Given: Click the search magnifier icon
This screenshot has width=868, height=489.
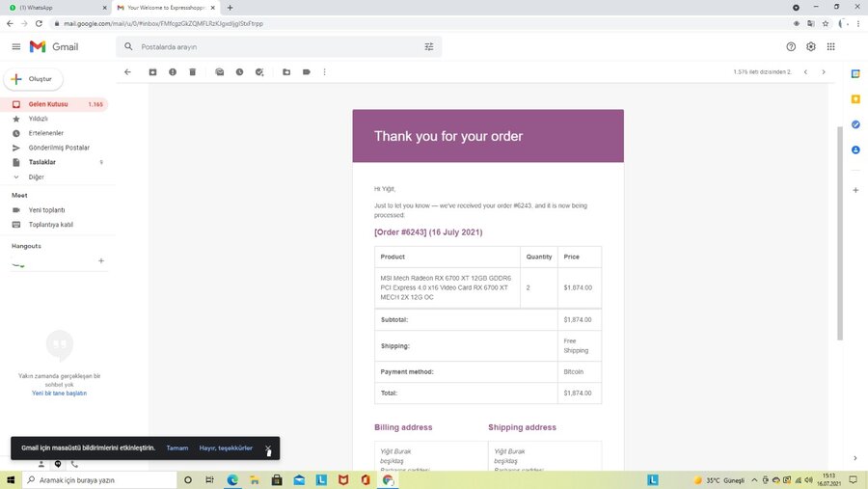Looking at the screenshot, I should pyautogui.click(x=128, y=47).
